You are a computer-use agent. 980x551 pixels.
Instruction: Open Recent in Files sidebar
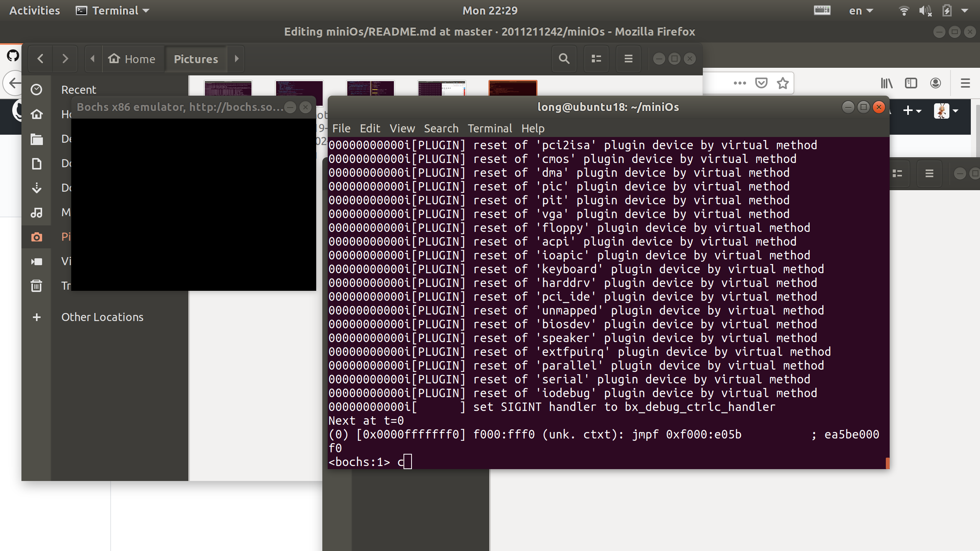78,90
